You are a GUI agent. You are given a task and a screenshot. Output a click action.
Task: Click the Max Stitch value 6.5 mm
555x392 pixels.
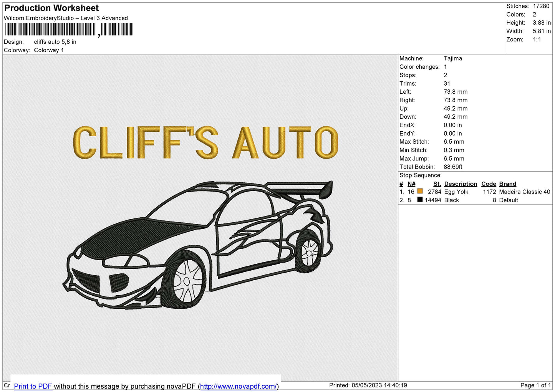tap(454, 142)
